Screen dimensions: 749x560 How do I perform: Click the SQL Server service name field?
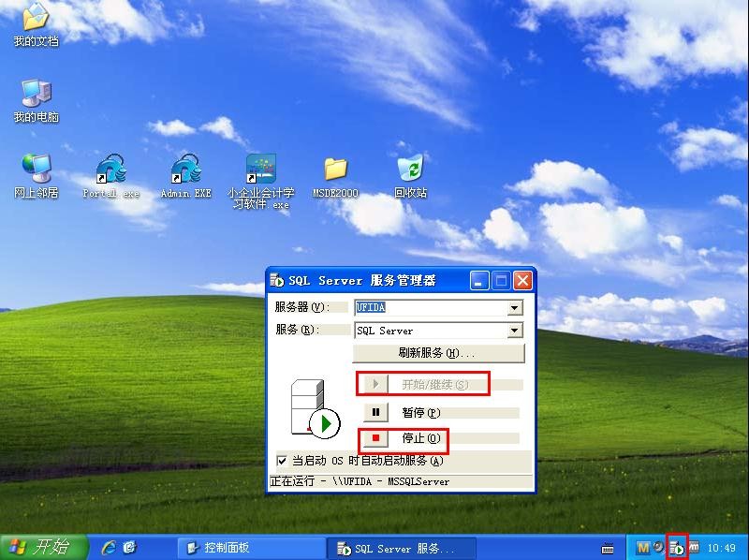pyautogui.click(x=431, y=331)
